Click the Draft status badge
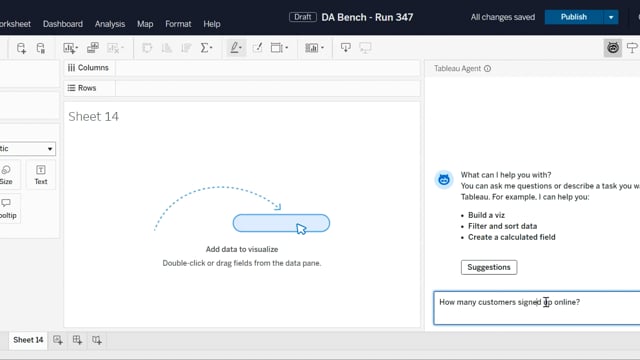Screen dimensions: 640x360 click(x=302, y=17)
